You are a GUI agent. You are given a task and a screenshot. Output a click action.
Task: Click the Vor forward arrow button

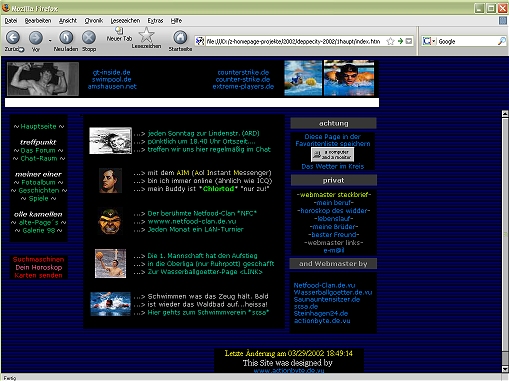36,38
